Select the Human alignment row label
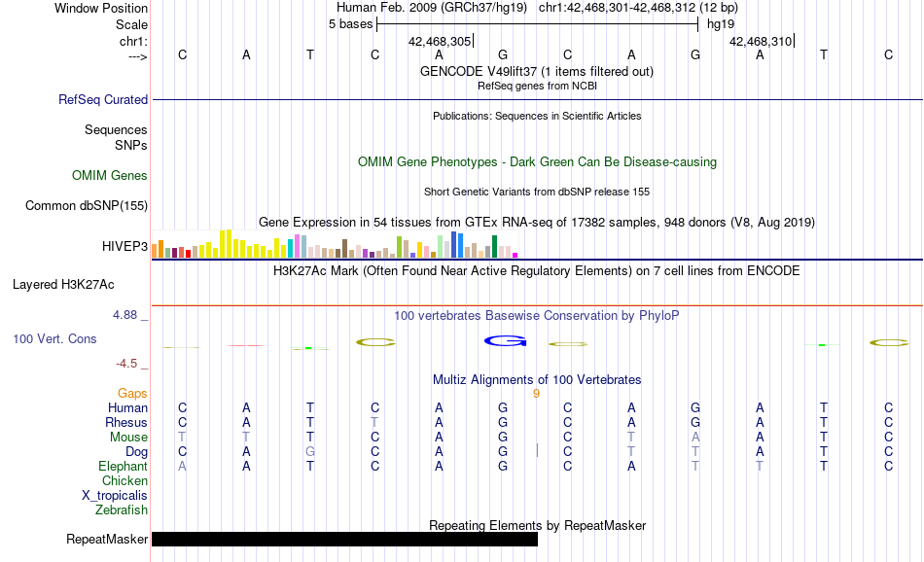The height and width of the screenshot is (562, 924). pos(127,407)
